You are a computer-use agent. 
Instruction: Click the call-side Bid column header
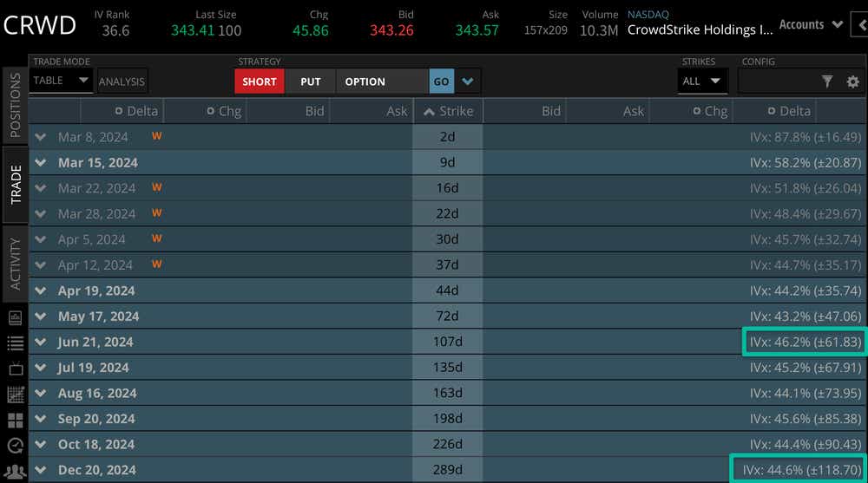point(314,111)
